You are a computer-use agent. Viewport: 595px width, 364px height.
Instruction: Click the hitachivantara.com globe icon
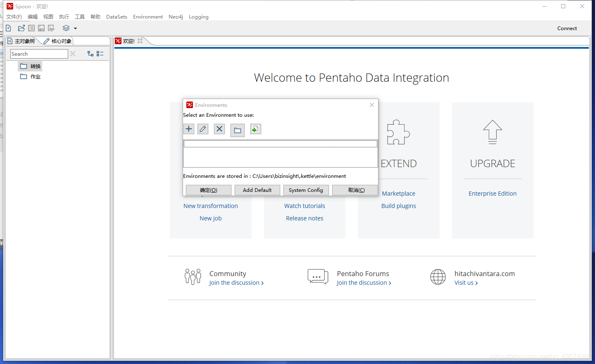click(438, 277)
